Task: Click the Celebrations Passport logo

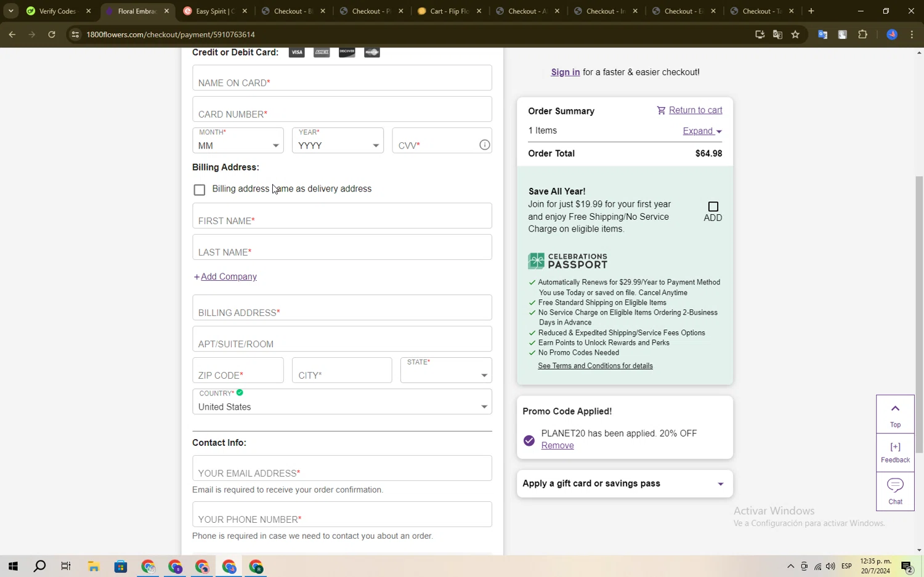Action: (x=567, y=261)
